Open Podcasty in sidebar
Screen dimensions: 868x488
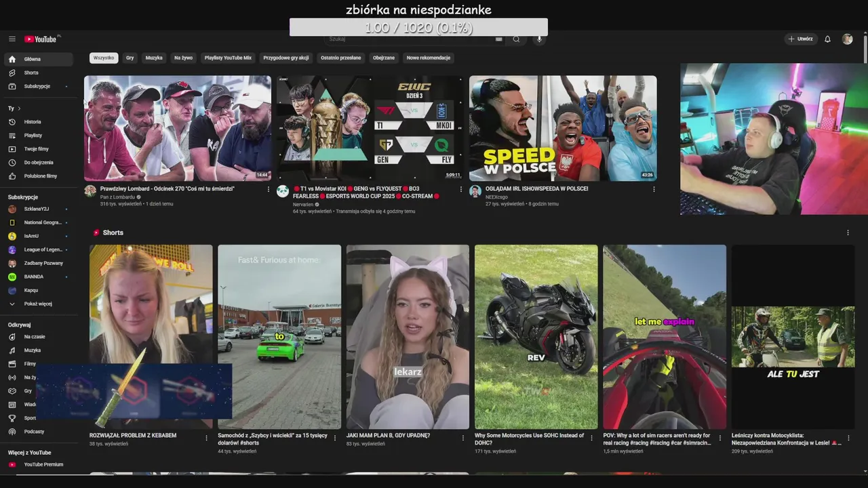[39, 432]
